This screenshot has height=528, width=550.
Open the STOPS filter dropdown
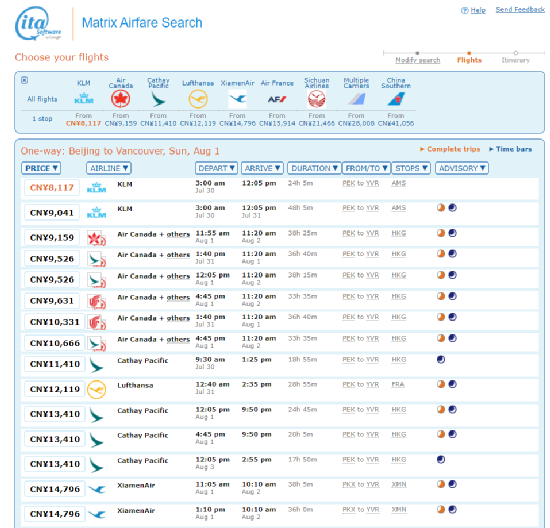(411, 168)
